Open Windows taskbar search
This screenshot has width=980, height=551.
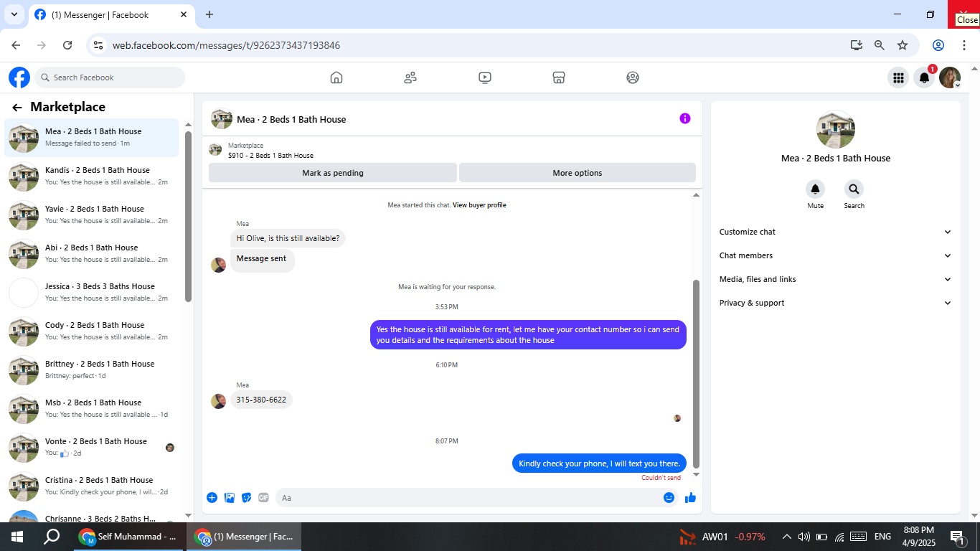(x=52, y=537)
